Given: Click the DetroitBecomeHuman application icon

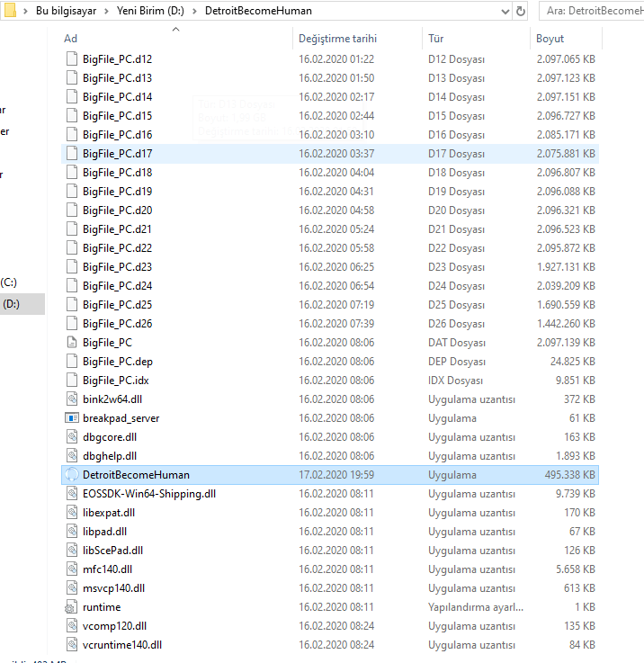Looking at the screenshot, I should click(72, 475).
